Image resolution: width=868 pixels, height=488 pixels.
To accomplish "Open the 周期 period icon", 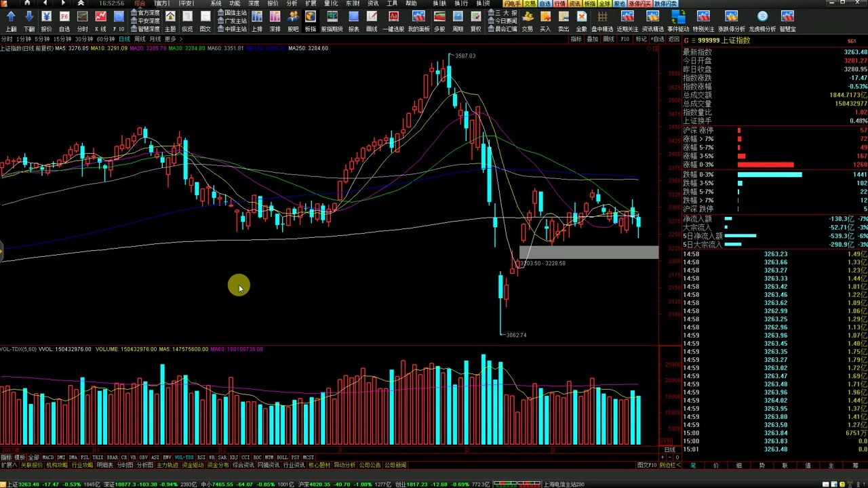I will [x=458, y=16].
